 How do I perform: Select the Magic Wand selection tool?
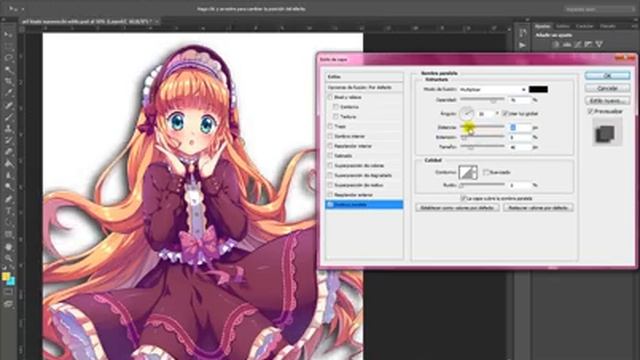8,70
